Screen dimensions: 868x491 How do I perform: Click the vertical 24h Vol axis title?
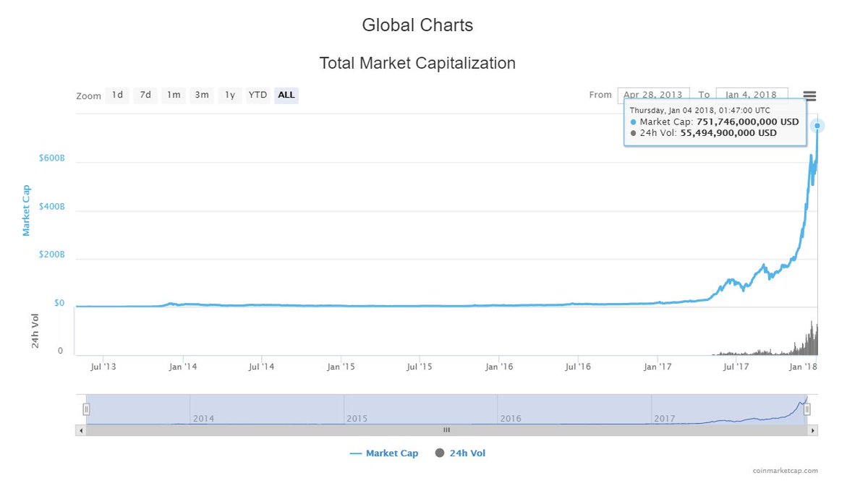pyautogui.click(x=35, y=331)
